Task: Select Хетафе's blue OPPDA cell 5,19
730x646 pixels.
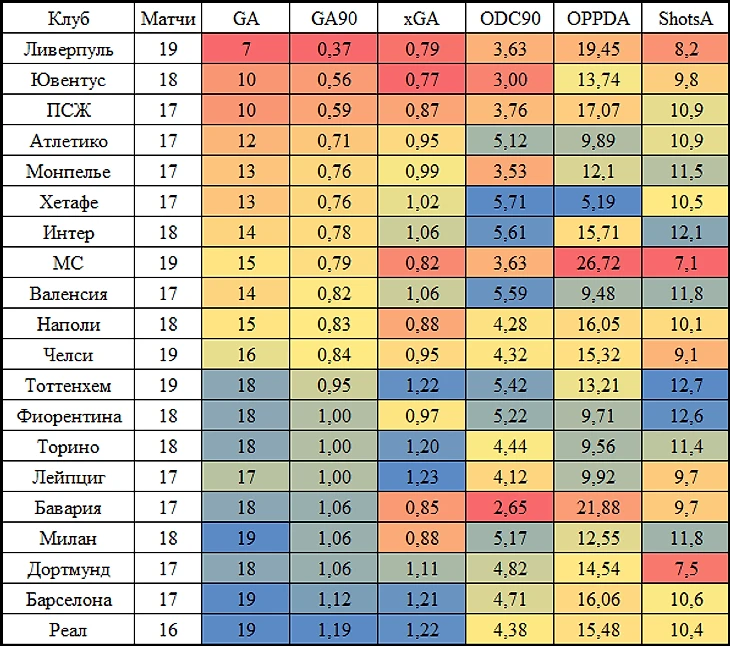Action: click(598, 202)
